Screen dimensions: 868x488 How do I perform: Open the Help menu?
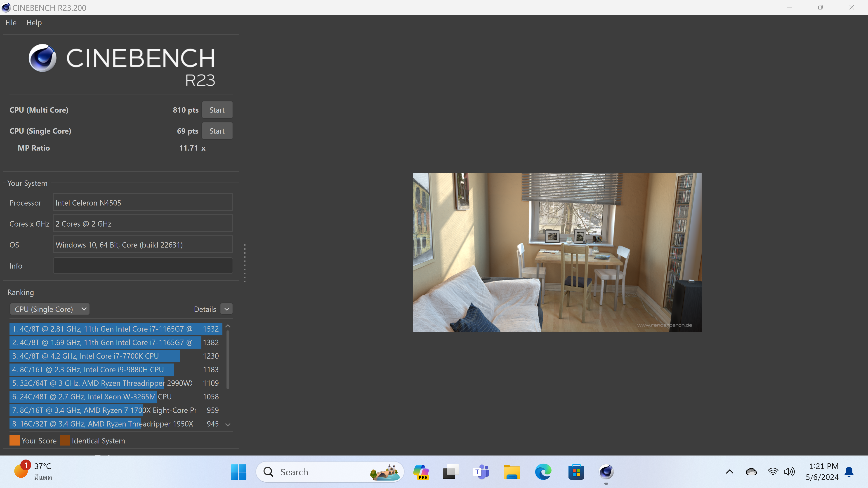tap(34, 23)
